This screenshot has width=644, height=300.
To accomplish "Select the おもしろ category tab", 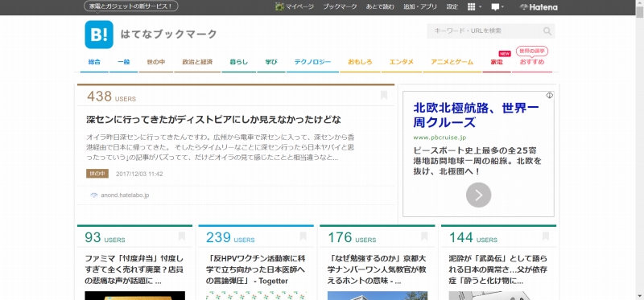I will click(x=360, y=63).
